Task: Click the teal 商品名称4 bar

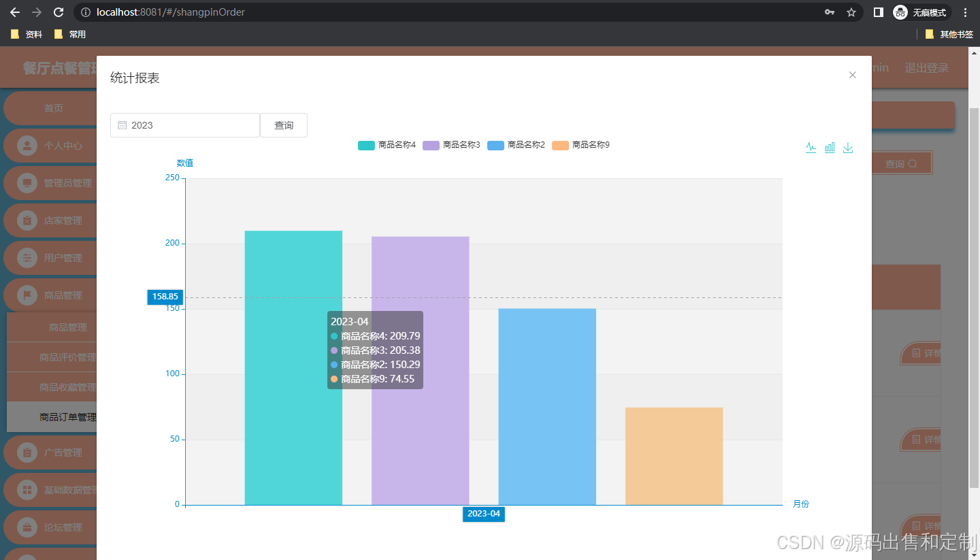Action: [293, 368]
